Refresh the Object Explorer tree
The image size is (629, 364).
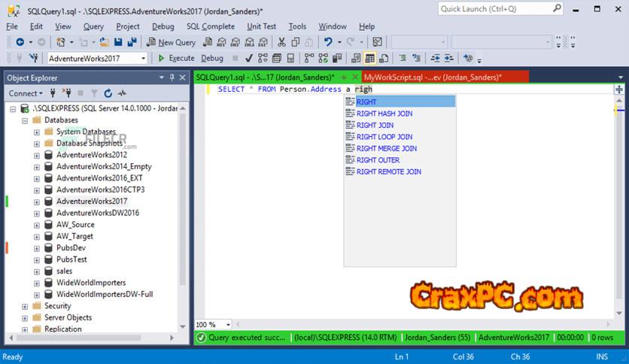click(108, 93)
